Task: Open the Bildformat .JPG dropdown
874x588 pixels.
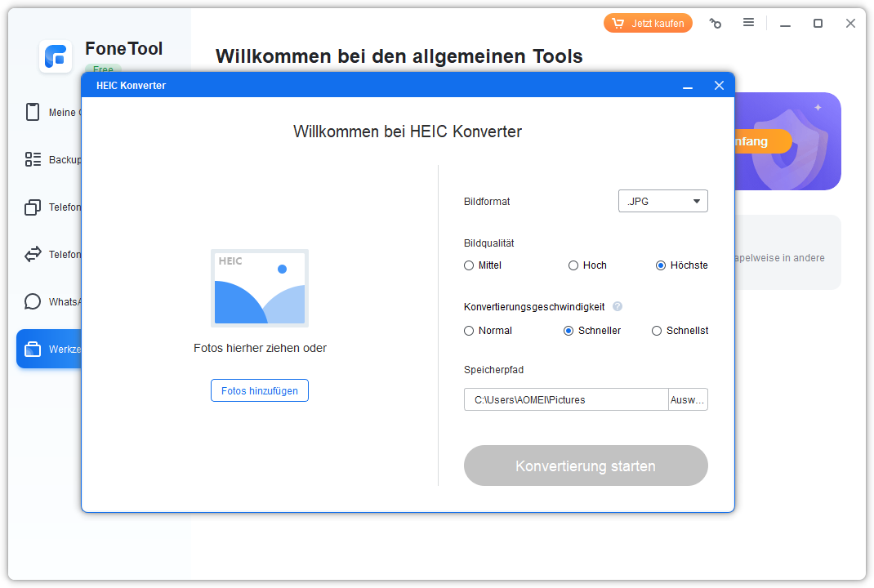Action: (662, 201)
